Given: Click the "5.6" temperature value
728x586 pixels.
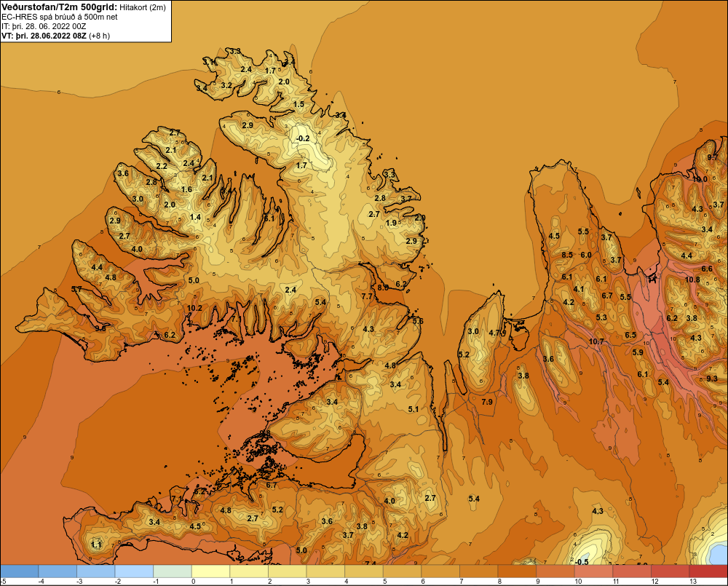Looking at the screenshot, I should 418,321.
